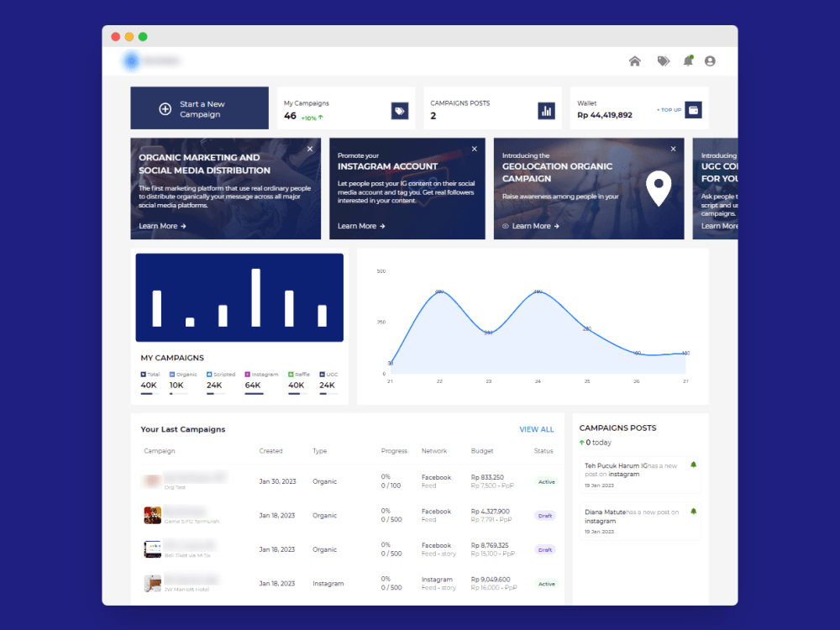Open notifications via bell icon

pyautogui.click(x=689, y=60)
